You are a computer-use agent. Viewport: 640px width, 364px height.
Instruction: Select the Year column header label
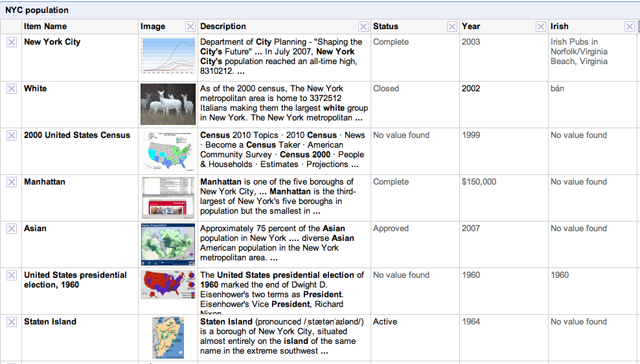pyautogui.click(x=471, y=26)
